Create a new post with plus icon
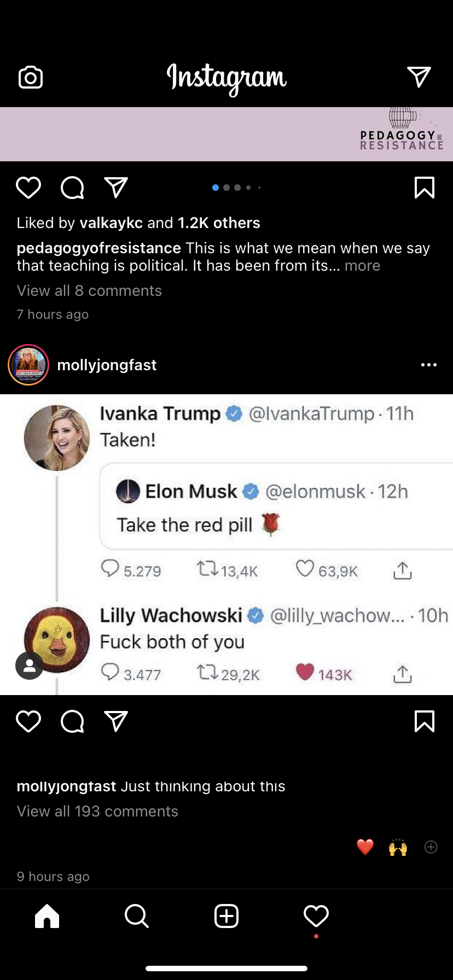The height and width of the screenshot is (980, 453). click(226, 916)
